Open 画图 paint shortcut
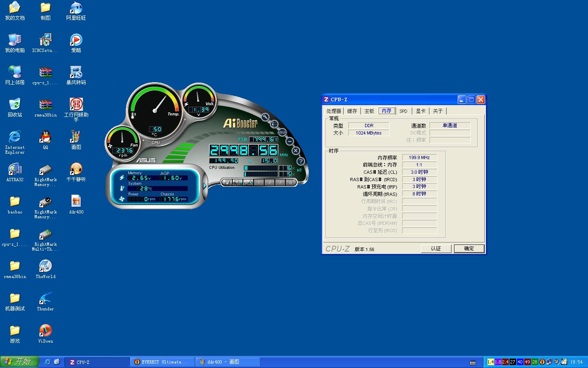 76,140
